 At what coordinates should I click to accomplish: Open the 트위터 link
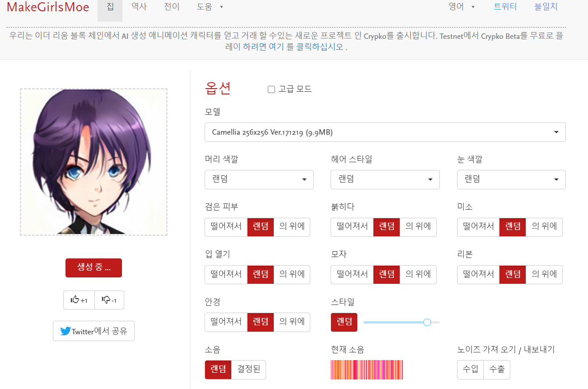coord(505,7)
